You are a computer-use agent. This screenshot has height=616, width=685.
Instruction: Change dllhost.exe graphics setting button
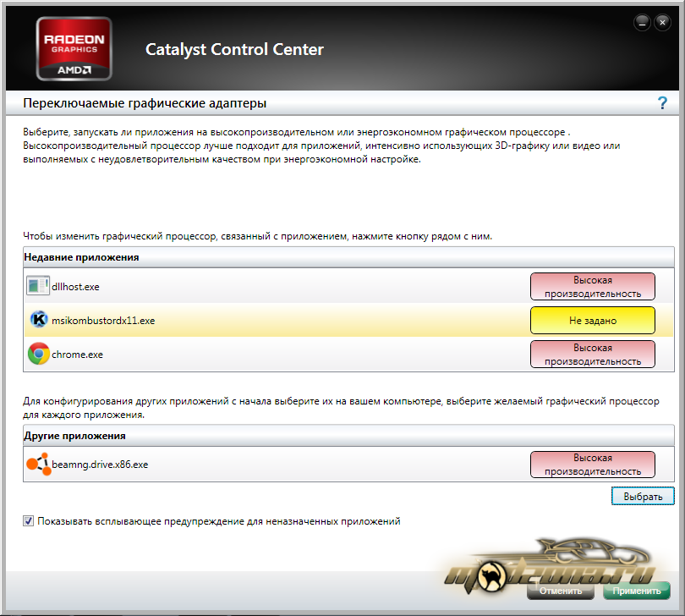click(592, 287)
